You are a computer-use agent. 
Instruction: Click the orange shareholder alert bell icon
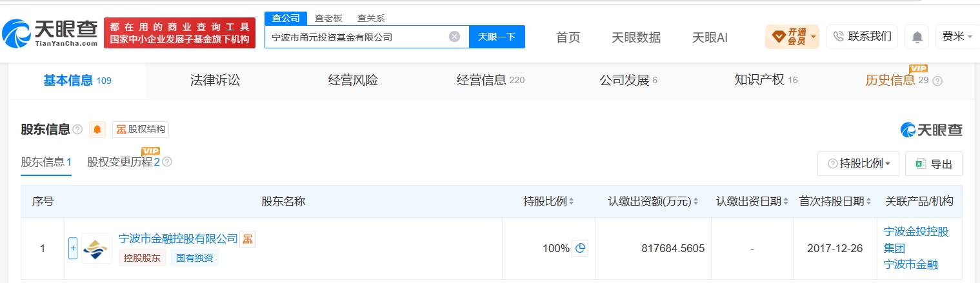[x=97, y=130]
